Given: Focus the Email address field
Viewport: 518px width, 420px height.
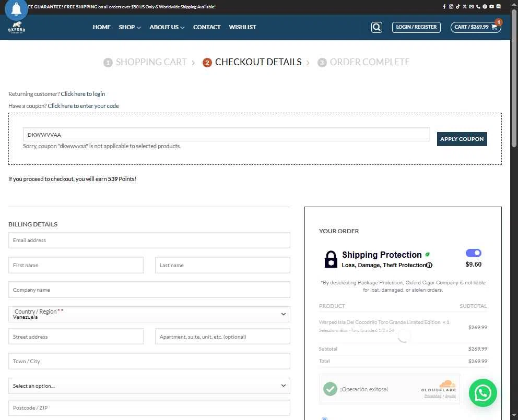Looking at the screenshot, I should (149, 240).
